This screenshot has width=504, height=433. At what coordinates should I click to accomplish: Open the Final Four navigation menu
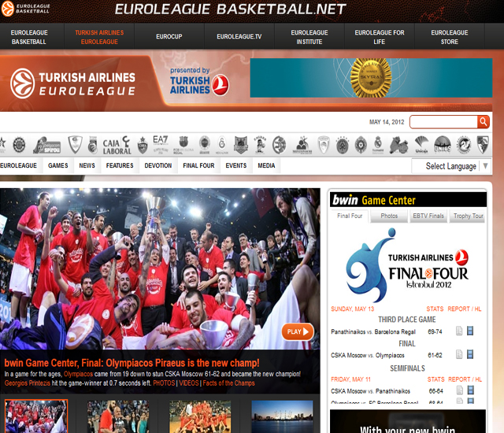(198, 166)
